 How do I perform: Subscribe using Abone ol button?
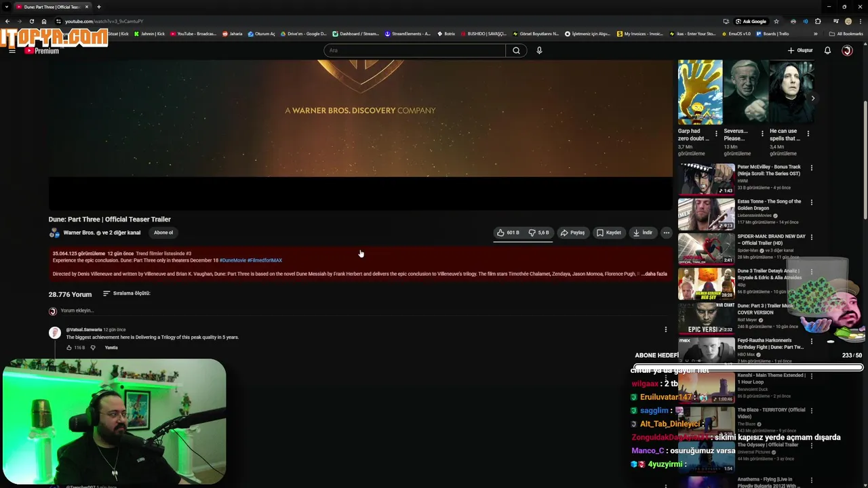click(163, 232)
